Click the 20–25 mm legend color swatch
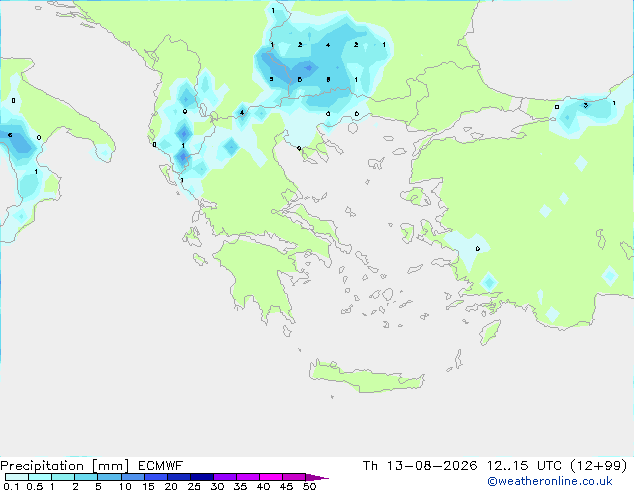Screen dimensions: 634x490 pos(179,477)
